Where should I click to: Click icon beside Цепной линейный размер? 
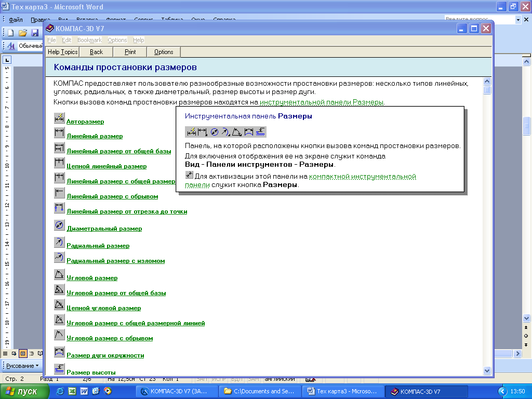point(59,163)
